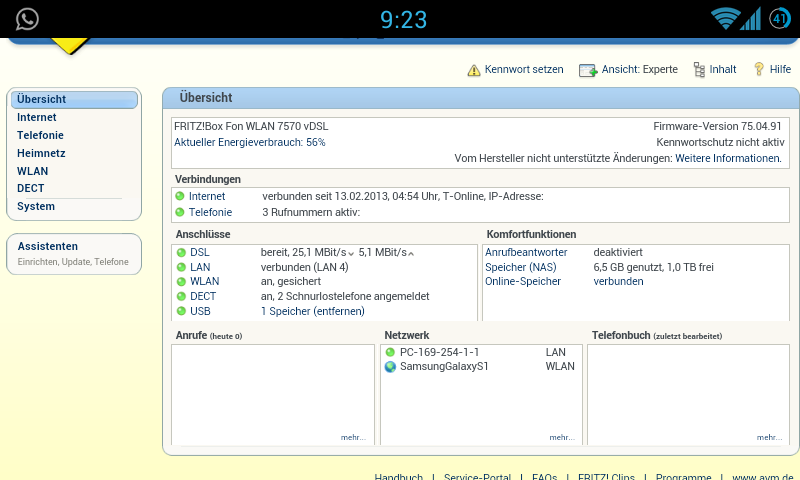Click the Inhalt sitemap tree icon

click(x=699, y=69)
